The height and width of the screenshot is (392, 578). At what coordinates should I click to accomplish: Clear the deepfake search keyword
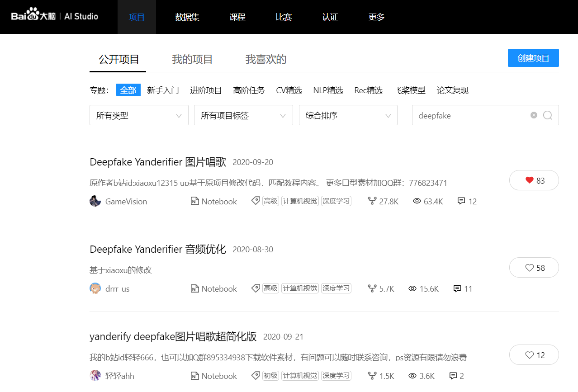[534, 115]
